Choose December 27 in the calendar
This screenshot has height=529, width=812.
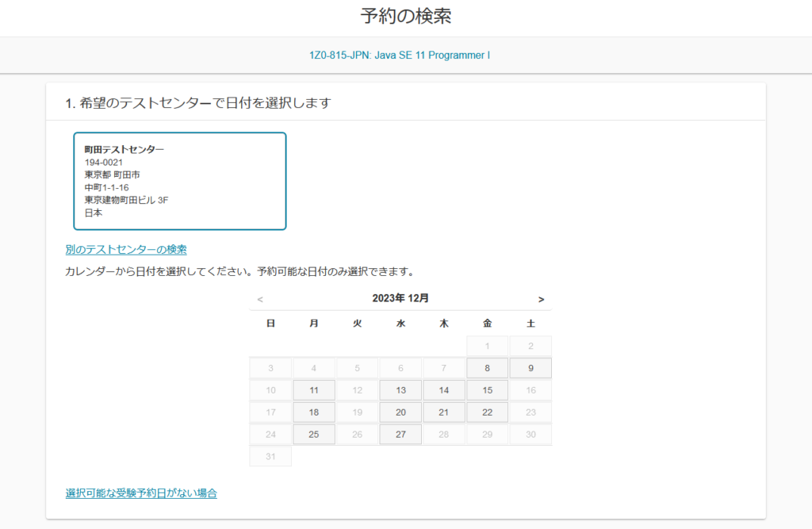click(400, 435)
